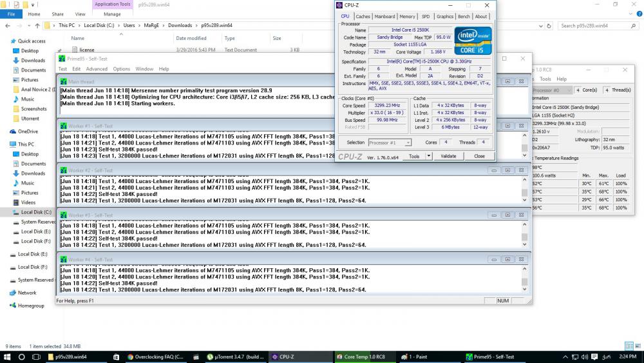Open the CPU-Z Processor #1 selection dropdown
This screenshot has height=363, width=644.
point(391,142)
